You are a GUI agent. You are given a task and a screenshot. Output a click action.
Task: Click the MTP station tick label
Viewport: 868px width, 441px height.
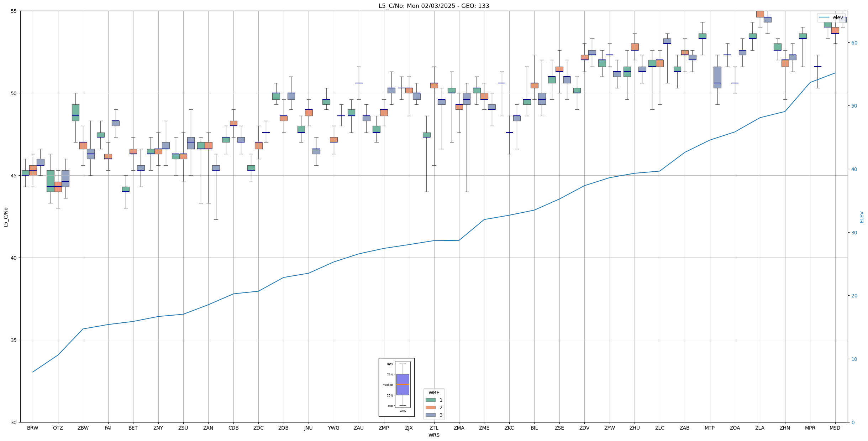(710, 428)
